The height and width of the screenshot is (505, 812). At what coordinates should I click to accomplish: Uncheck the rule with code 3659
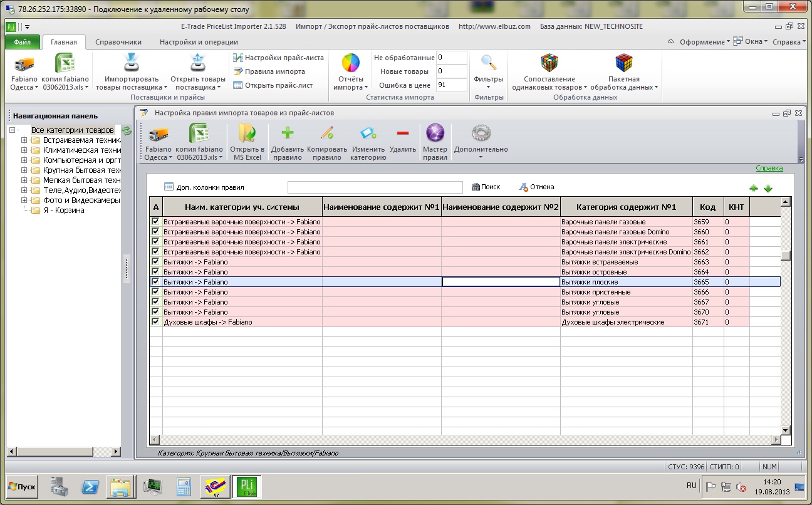coord(155,222)
